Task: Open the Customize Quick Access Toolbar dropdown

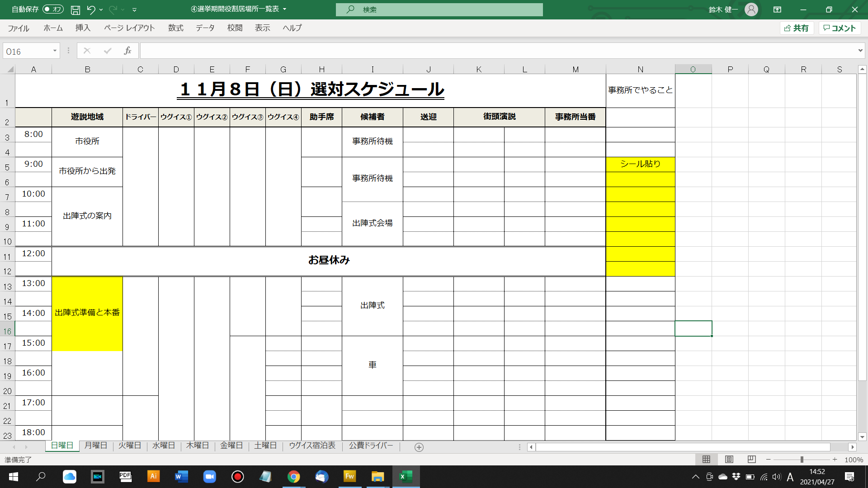Action: [x=134, y=9]
